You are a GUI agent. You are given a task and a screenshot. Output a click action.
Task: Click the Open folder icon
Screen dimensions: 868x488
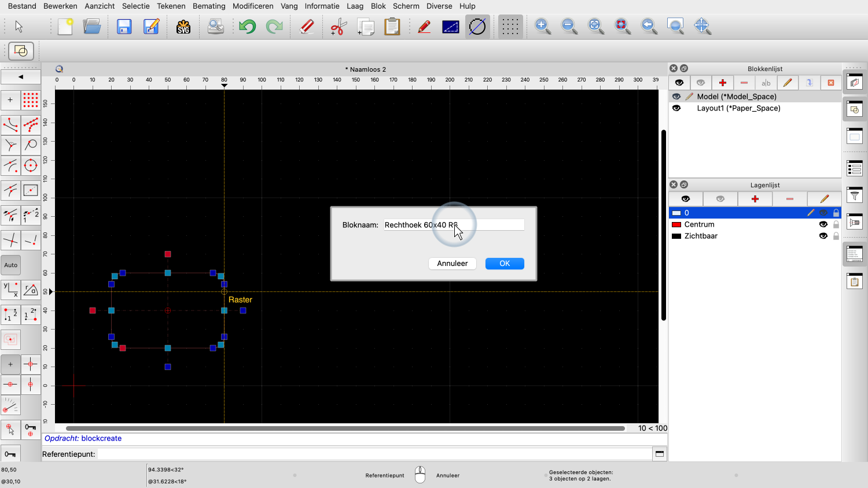pyautogui.click(x=92, y=27)
